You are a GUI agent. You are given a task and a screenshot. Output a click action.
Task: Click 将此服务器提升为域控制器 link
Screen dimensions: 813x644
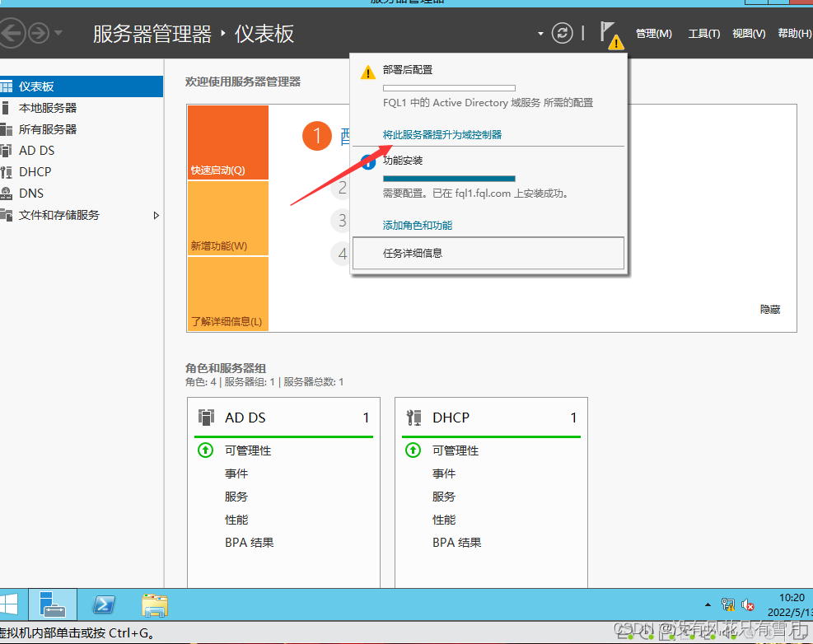[x=442, y=135]
